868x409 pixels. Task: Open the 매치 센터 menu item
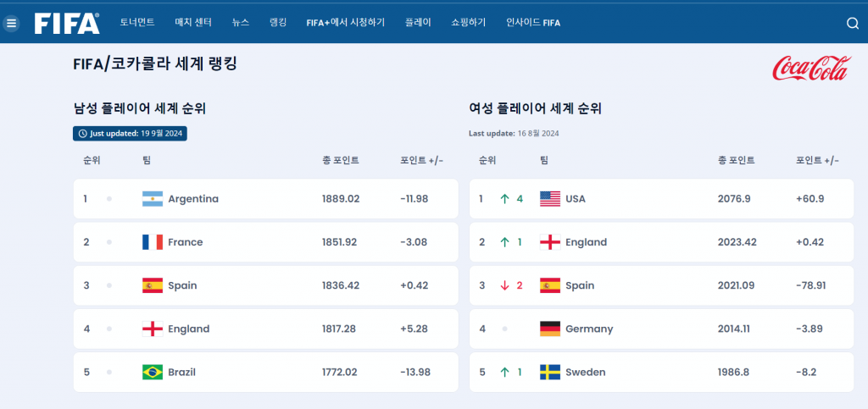tap(193, 23)
